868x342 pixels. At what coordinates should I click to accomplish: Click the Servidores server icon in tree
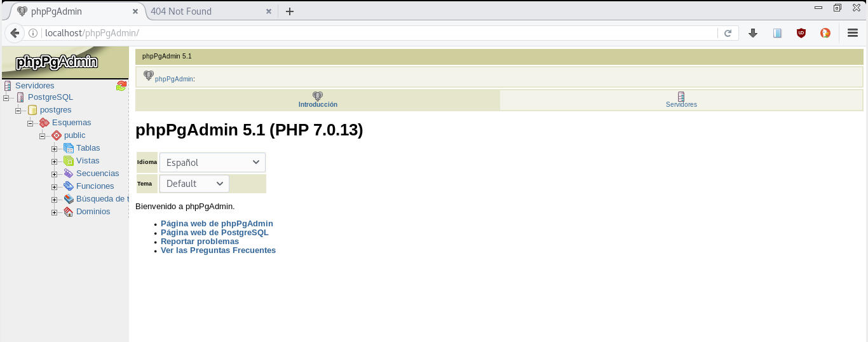(8, 86)
